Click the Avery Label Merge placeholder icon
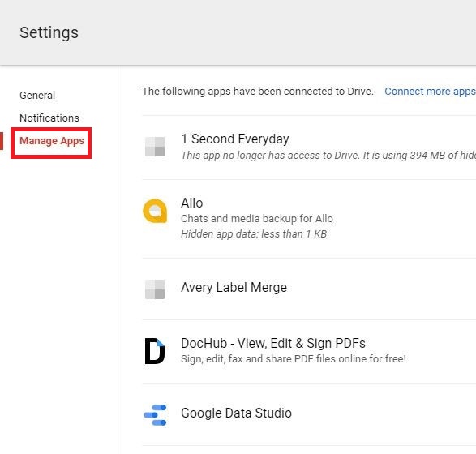Image resolution: width=476 pixels, height=454 pixels. pos(155,289)
